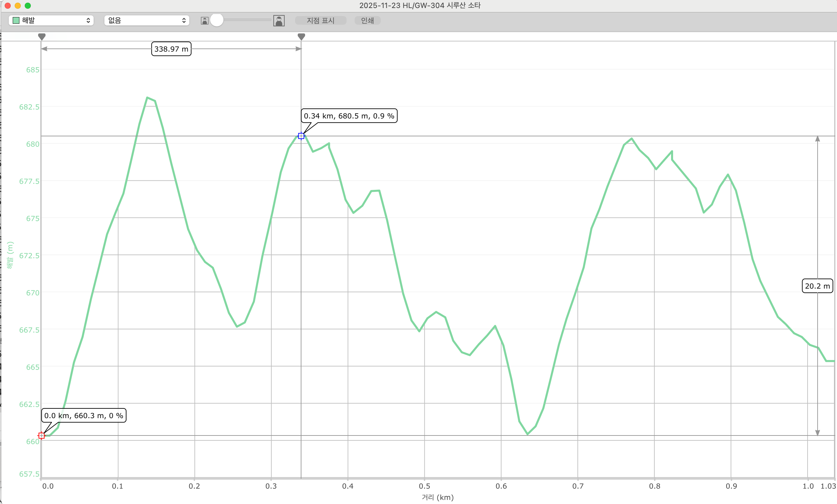The width and height of the screenshot is (837, 504).
Task: Click the 20.2 m elevation difference label
Action: 817,286
